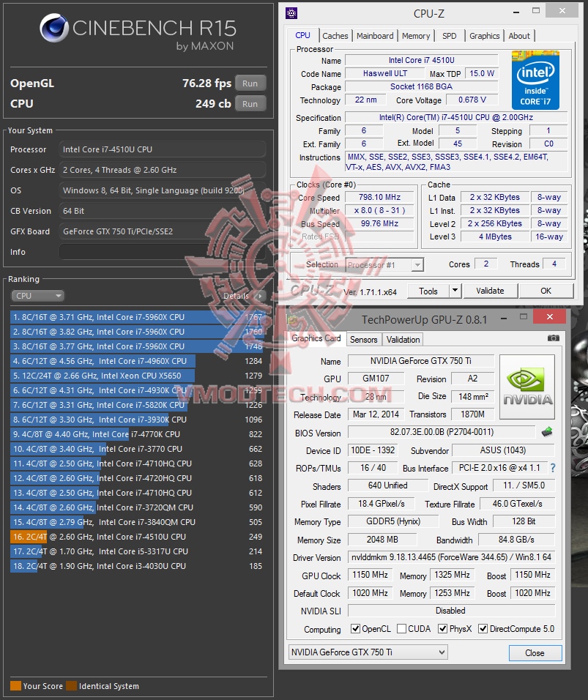The width and height of the screenshot is (588, 700).
Task: Open the Processor #1 selection dropdown in CPU-Z
Action: 384,265
